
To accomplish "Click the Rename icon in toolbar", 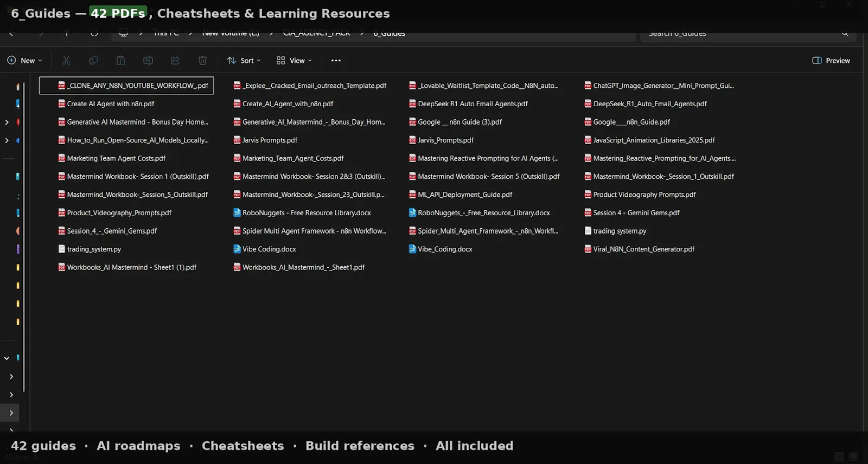I will [x=148, y=61].
